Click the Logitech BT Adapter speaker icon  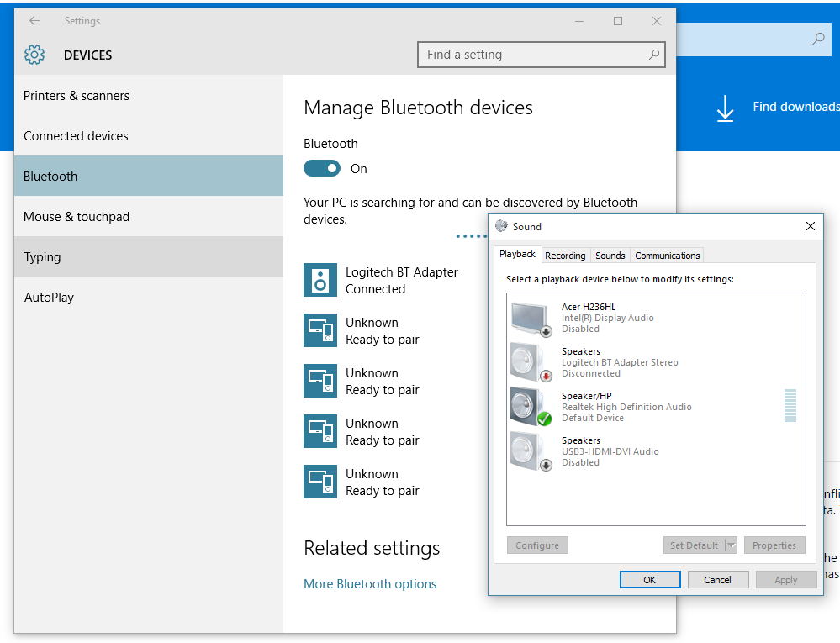click(x=320, y=279)
